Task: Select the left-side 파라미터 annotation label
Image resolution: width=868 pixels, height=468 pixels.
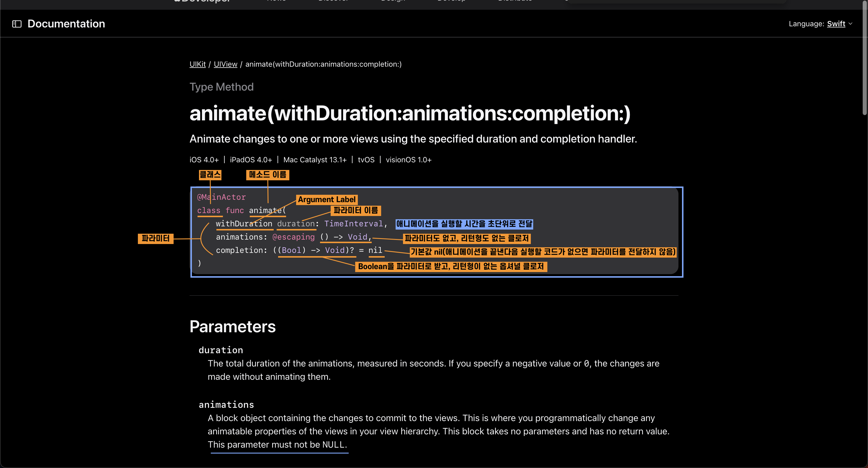Action: coord(155,238)
